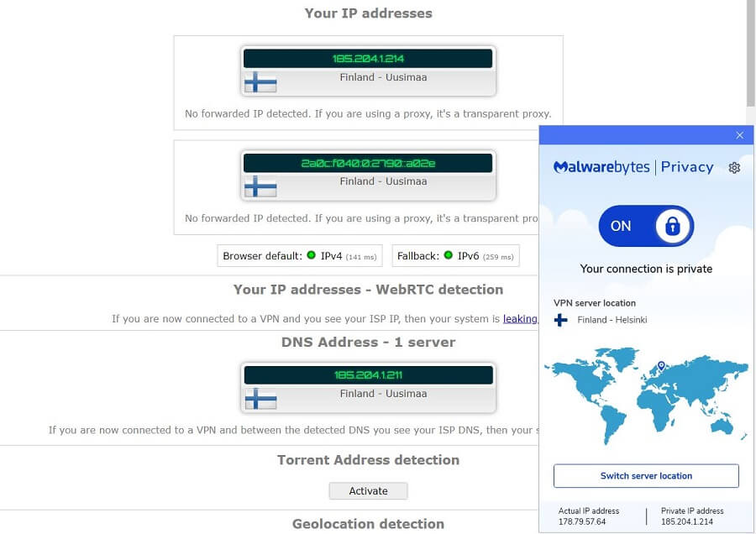Image resolution: width=756 pixels, height=534 pixels.
Task: Click the Your IP addresses heading
Action: point(369,13)
